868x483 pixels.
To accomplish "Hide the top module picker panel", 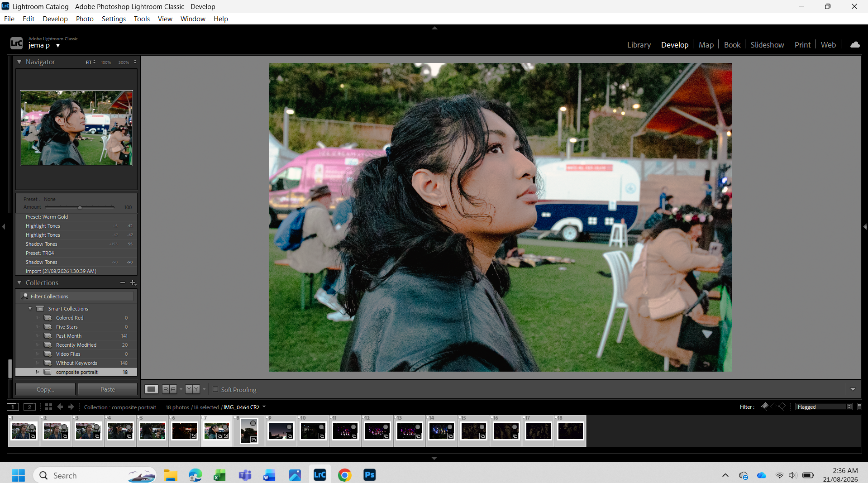I will (434, 28).
